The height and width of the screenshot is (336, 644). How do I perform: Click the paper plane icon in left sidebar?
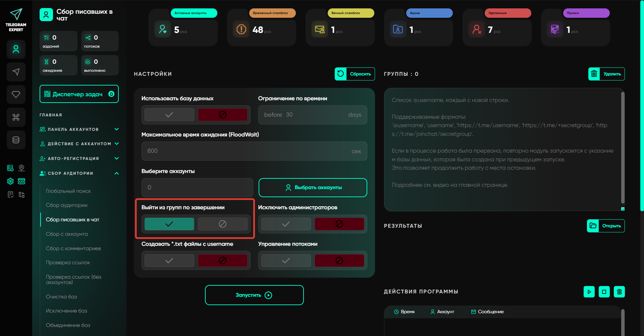coord(16,72)
